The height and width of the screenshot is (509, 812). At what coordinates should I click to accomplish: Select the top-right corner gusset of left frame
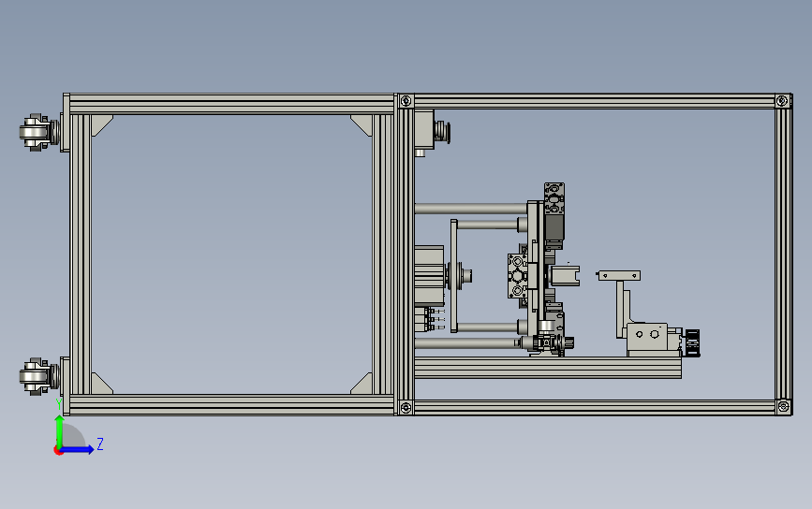(362, 125)
